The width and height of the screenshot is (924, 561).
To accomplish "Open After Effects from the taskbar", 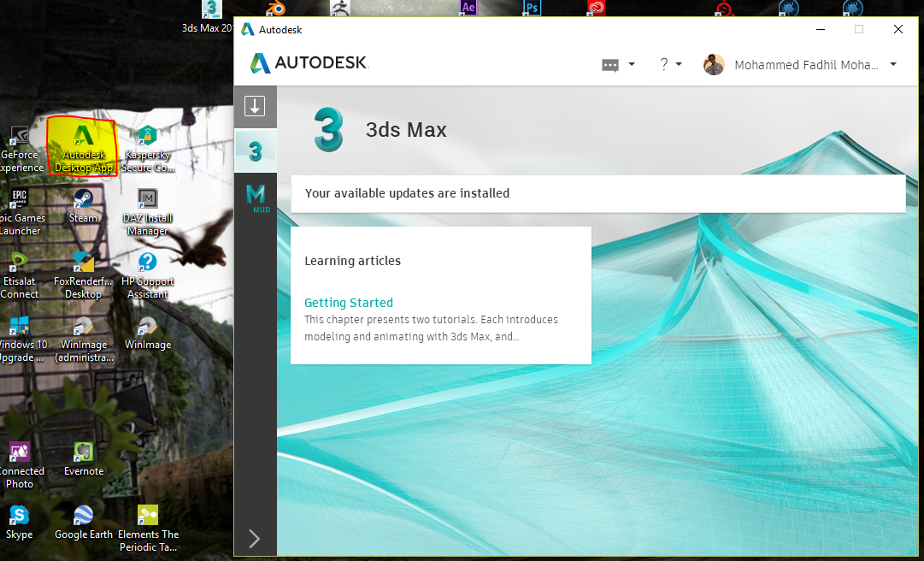I will [467, 8].
